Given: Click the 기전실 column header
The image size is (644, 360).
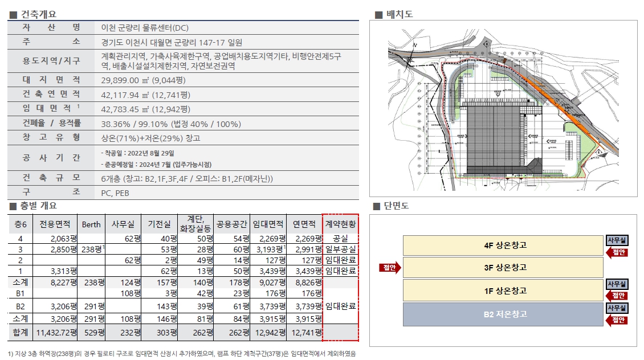Looking at the screenshot, I should coord(160,224).
